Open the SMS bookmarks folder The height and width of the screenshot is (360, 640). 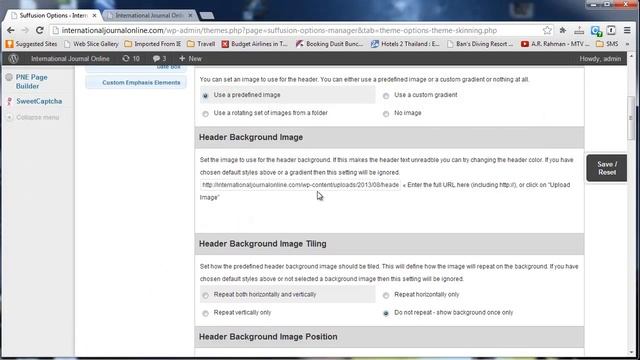607,44
